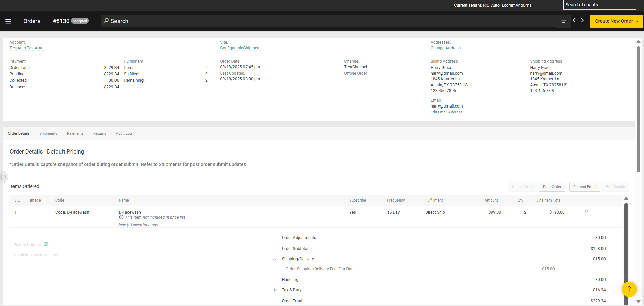This screenshot has height=306, width=644.
Task: Click Order Total $229.34 in summary
Action: 598,301
